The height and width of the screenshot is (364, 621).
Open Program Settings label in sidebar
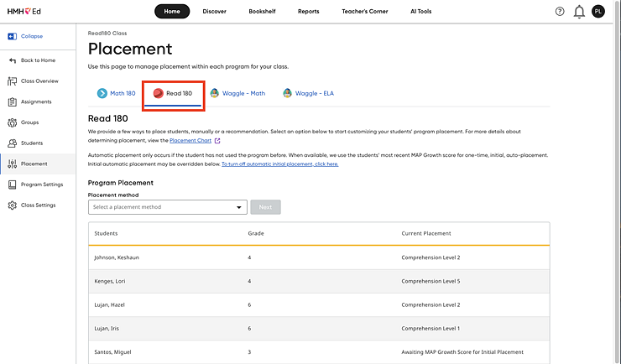42,185
